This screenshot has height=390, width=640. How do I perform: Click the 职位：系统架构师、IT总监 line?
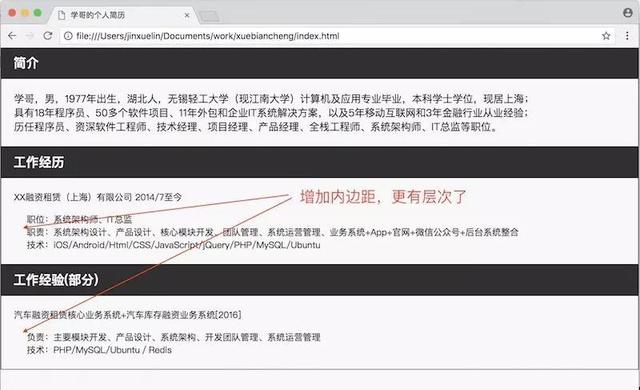80,219
